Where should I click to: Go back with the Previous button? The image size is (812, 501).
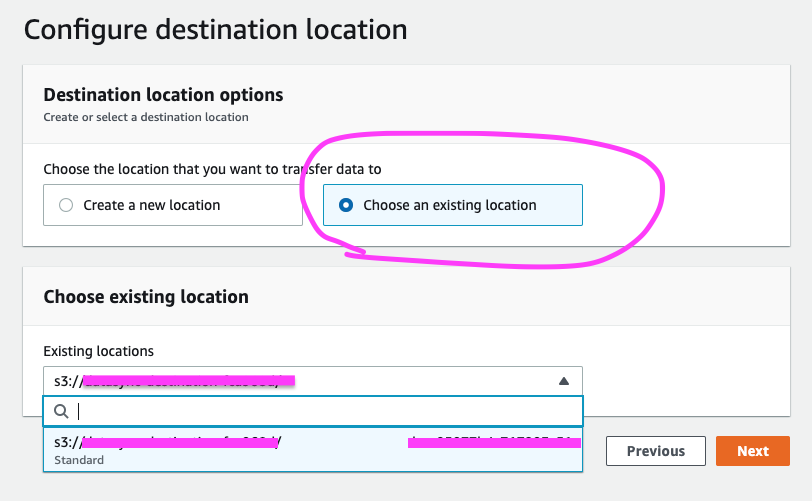[x=656, y=451]
